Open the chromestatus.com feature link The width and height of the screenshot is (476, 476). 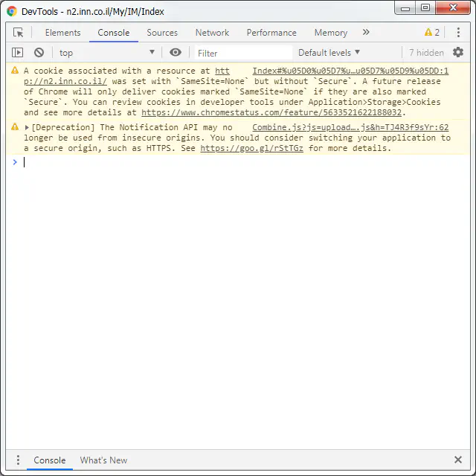click(x=271, y=113)
